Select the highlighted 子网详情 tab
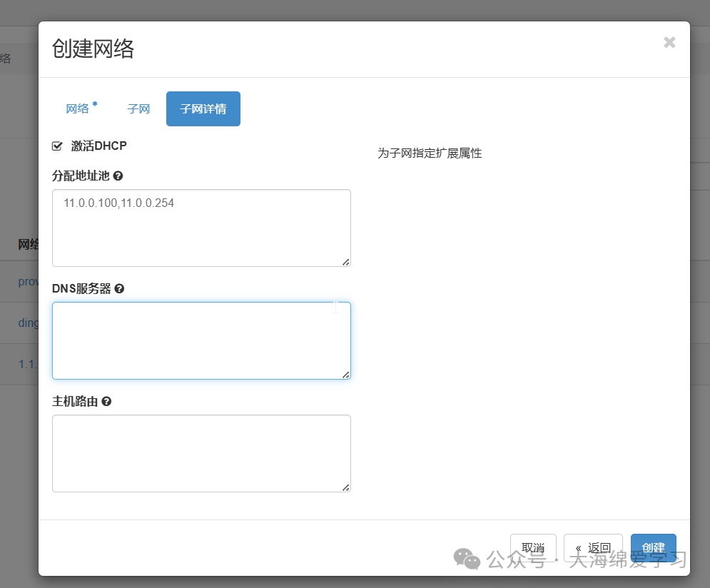Viewport: 710px width, 588px height. [x=203, y=108]
